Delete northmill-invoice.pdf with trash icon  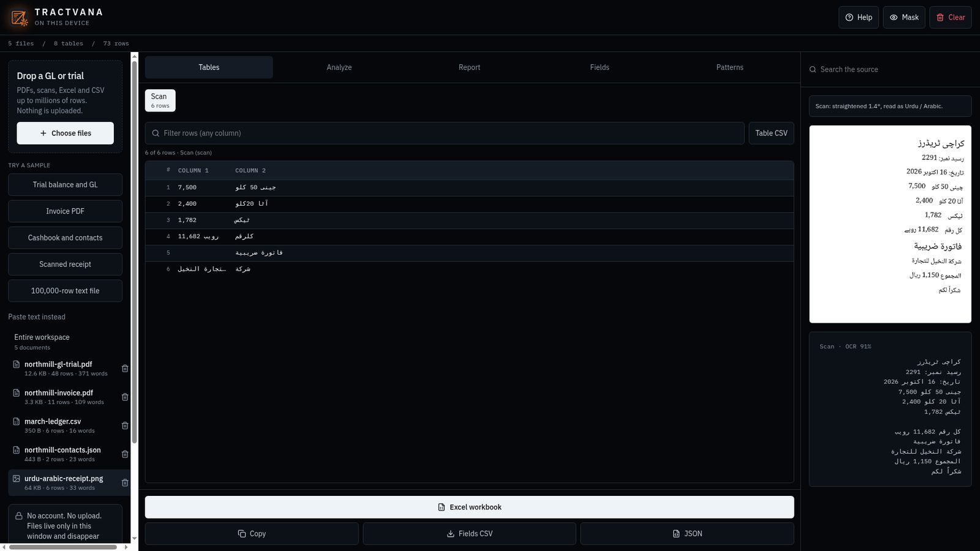point(125,397)
